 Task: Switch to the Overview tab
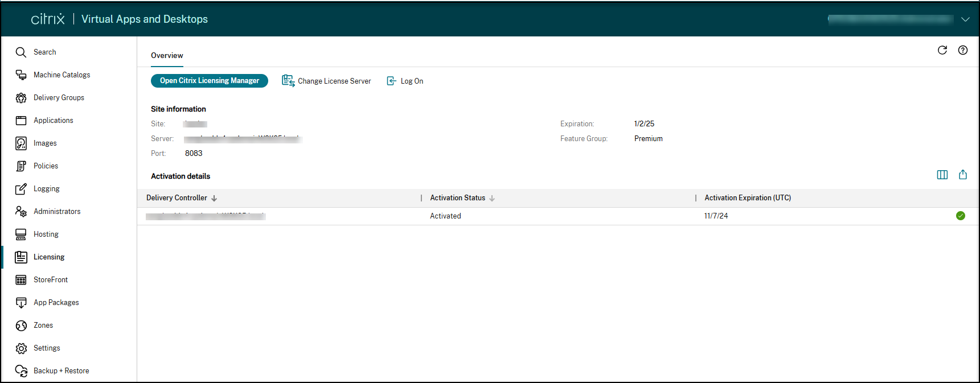coord(167,56)
